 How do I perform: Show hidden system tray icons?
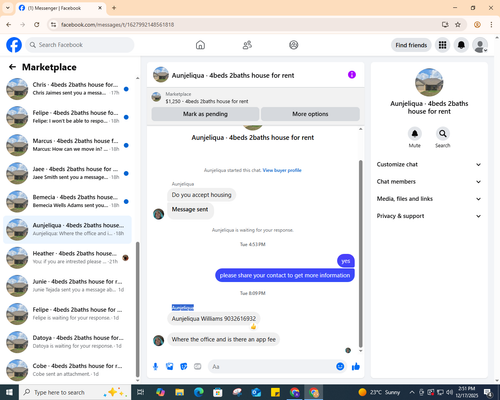point(412,392)
